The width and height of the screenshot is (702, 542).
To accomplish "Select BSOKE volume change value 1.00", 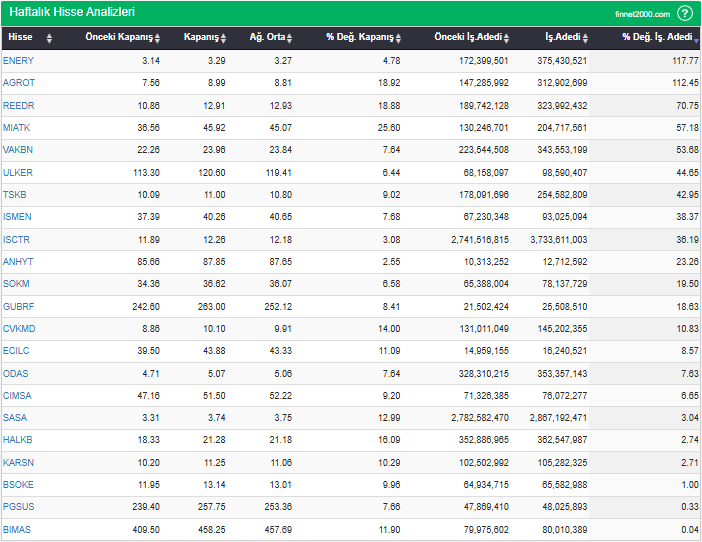I will pyautogui.click(x=690, y=485).
